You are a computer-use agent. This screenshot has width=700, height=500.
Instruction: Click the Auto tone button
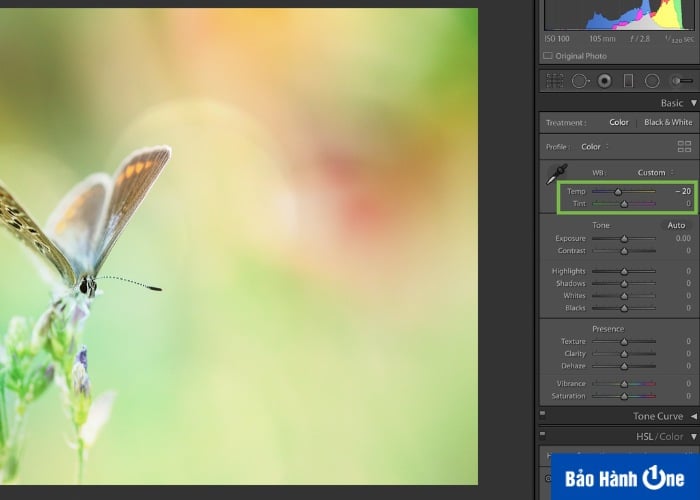click(x=676, y=225)
